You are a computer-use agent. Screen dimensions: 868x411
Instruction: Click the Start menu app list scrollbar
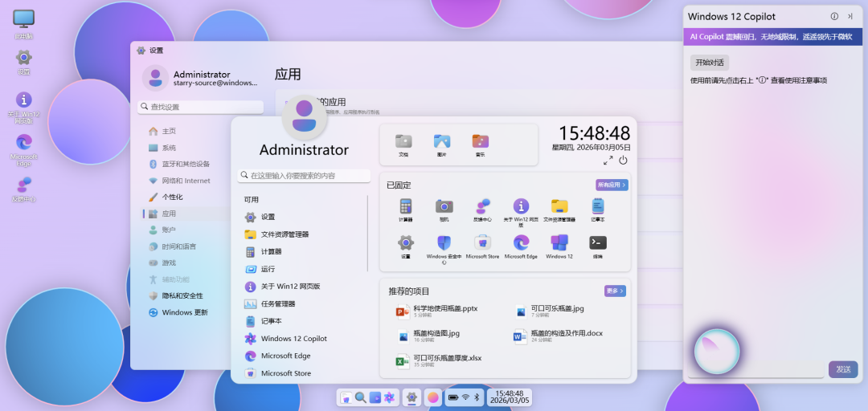click(x=367, y=233)
